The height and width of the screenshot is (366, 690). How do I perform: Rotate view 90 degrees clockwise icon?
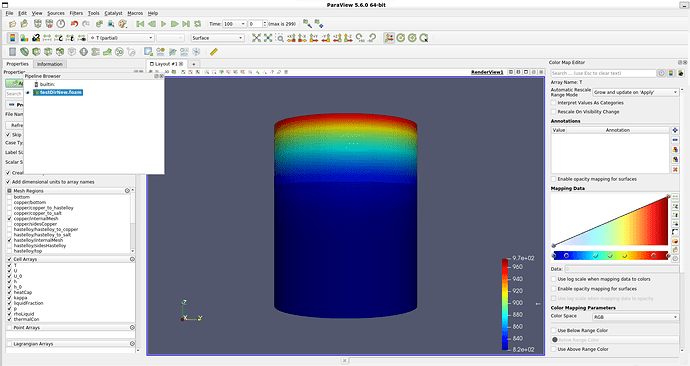[360, 38]
